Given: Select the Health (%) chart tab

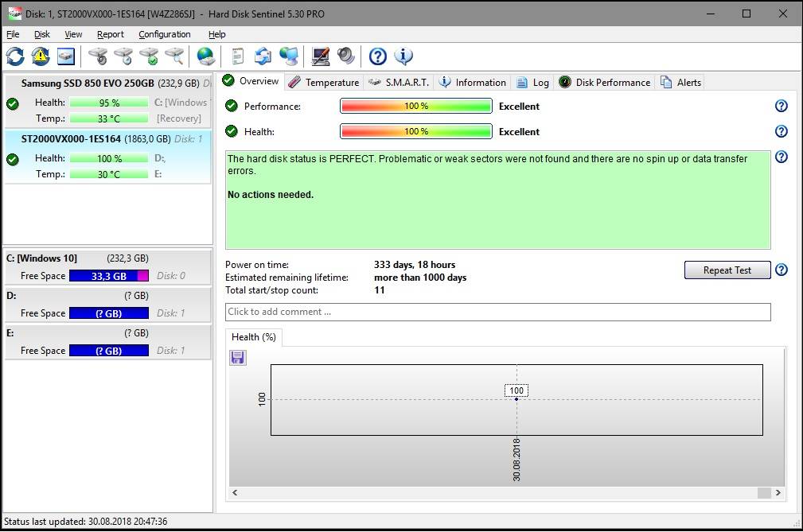Looking at the screenshot, I should click(x=254, y=337).
